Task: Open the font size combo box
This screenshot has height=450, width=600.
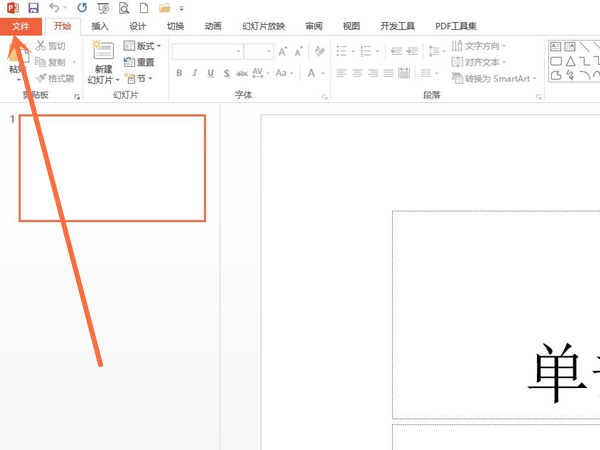Action: click(259, 51)
